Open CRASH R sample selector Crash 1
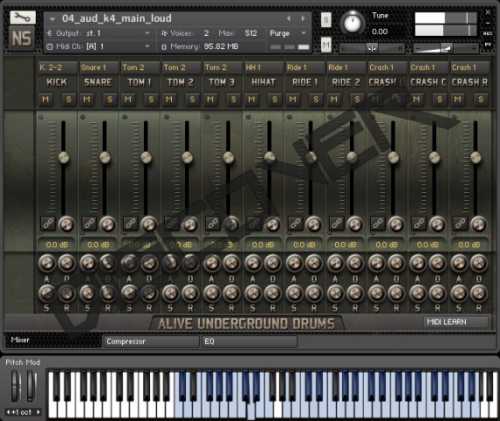 coord(469,68)
